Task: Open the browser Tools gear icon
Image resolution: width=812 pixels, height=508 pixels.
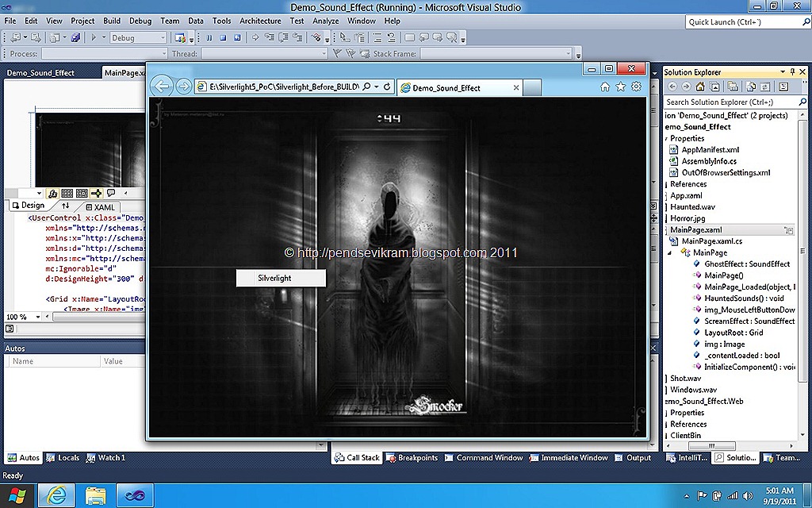Action: pos(637,87)
